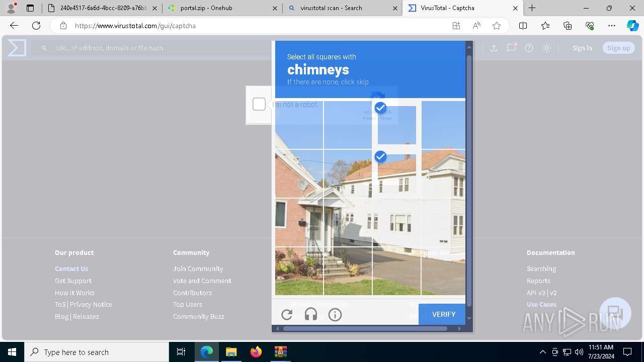Open the Copilot sidebar icon
This screenshot has width=644, height=362.
tap(633, 26)
